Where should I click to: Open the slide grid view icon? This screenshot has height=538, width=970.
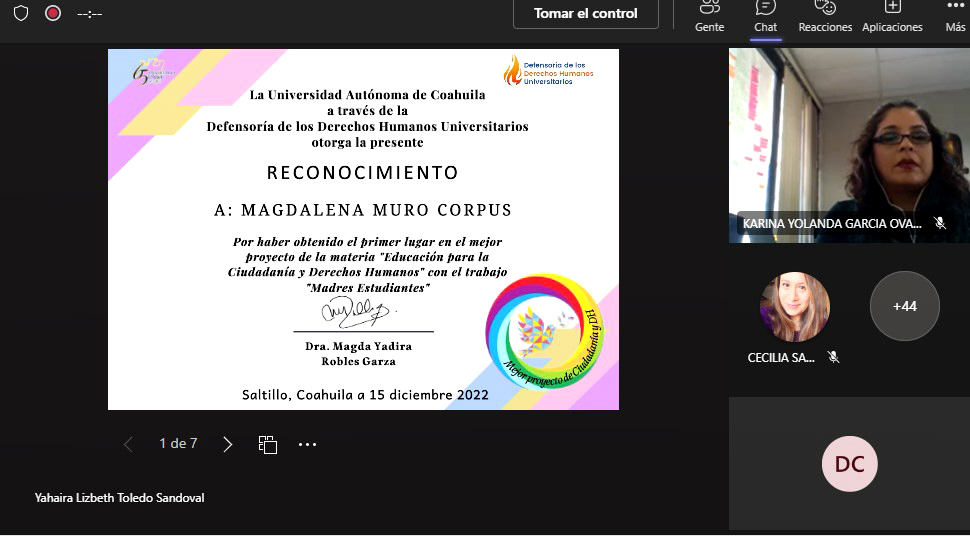268,444
